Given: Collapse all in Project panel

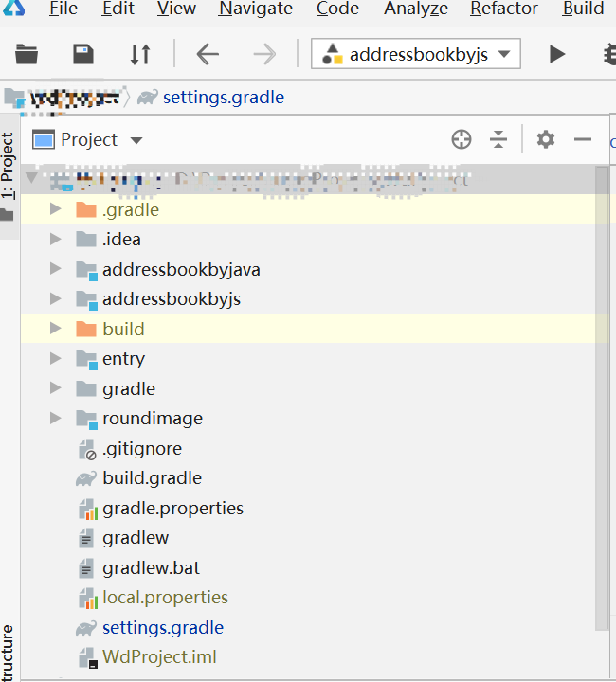Looking at the screenshot, I should 499,140.
